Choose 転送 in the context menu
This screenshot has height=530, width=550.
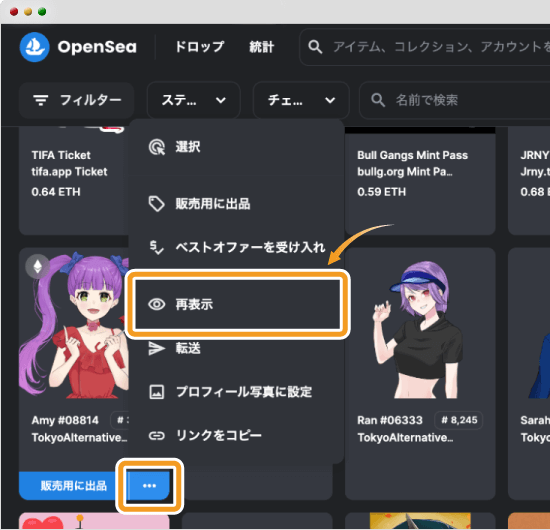(x=235, y=348)
